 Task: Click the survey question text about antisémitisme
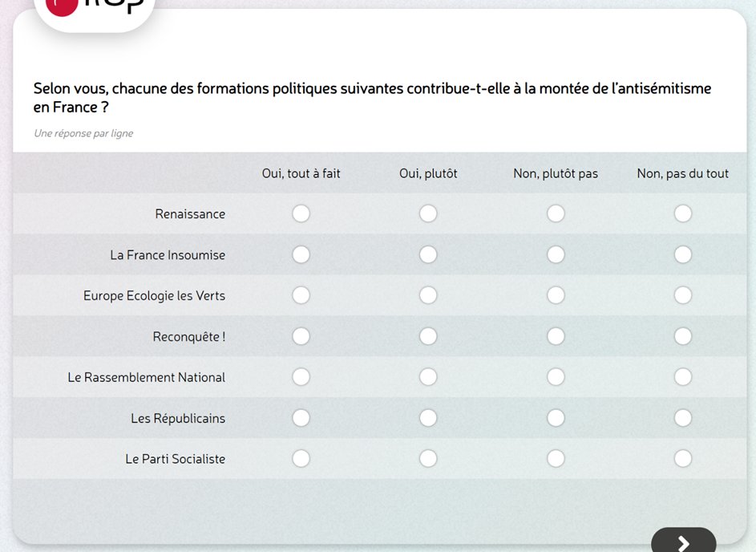(x=372, y=98)
